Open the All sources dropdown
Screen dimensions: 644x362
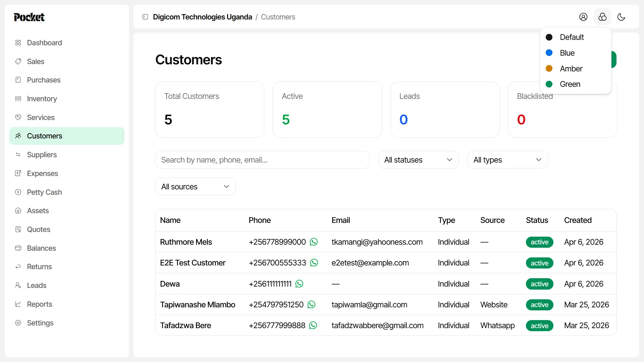[195, 187]
